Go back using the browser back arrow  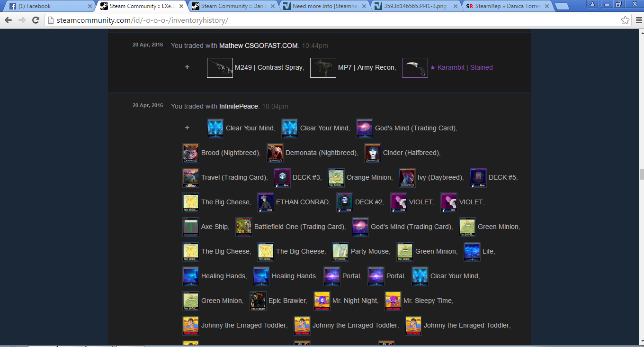9,20
